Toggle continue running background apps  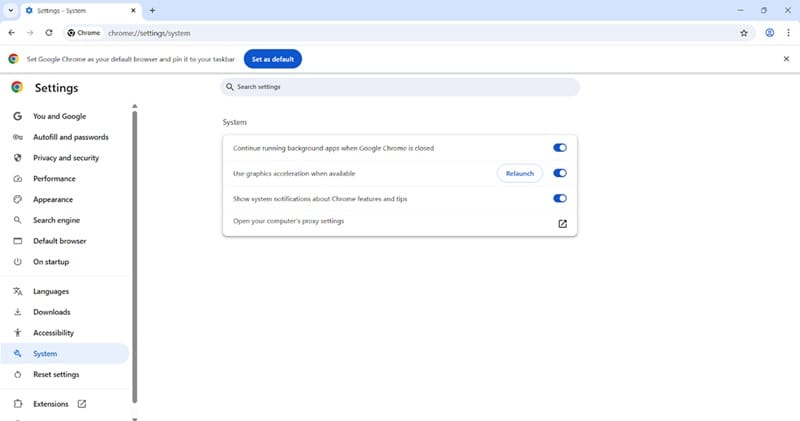(560, 147)
